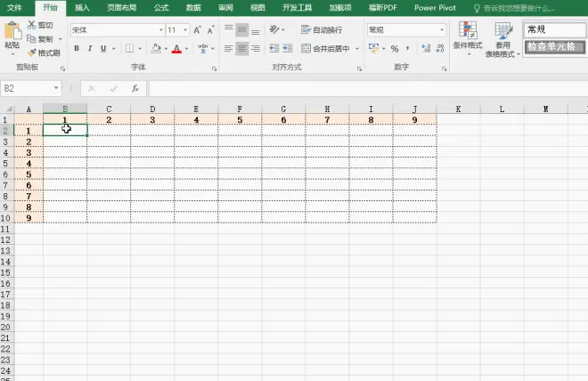Screen dimensions: 588x381
Task: Select column K header
Action: (x=458, y=109)
